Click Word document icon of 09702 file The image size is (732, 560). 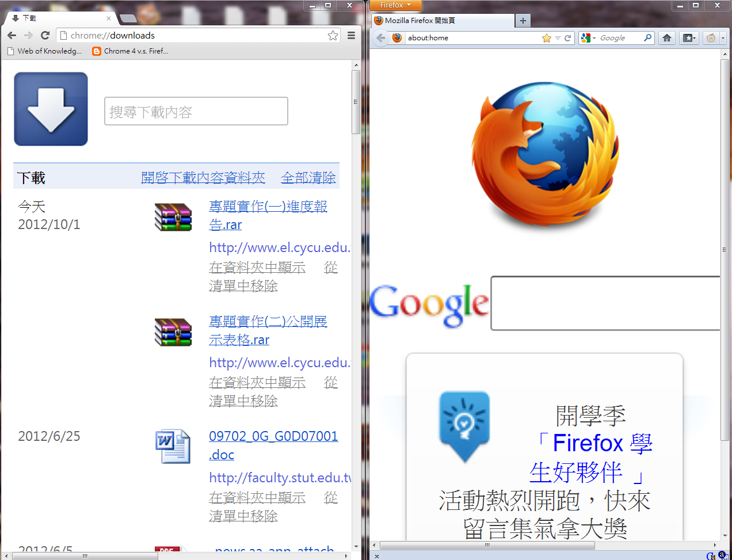tap(173, 446)
